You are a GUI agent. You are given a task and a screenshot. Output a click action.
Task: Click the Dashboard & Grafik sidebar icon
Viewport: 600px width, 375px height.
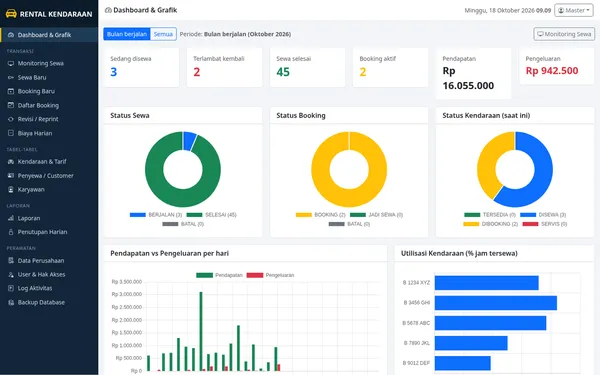point(11,35)
